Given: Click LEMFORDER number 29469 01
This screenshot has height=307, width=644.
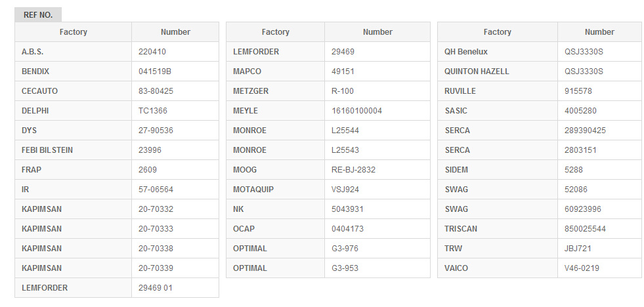Looking at the screenshot, I should (175, 288).
